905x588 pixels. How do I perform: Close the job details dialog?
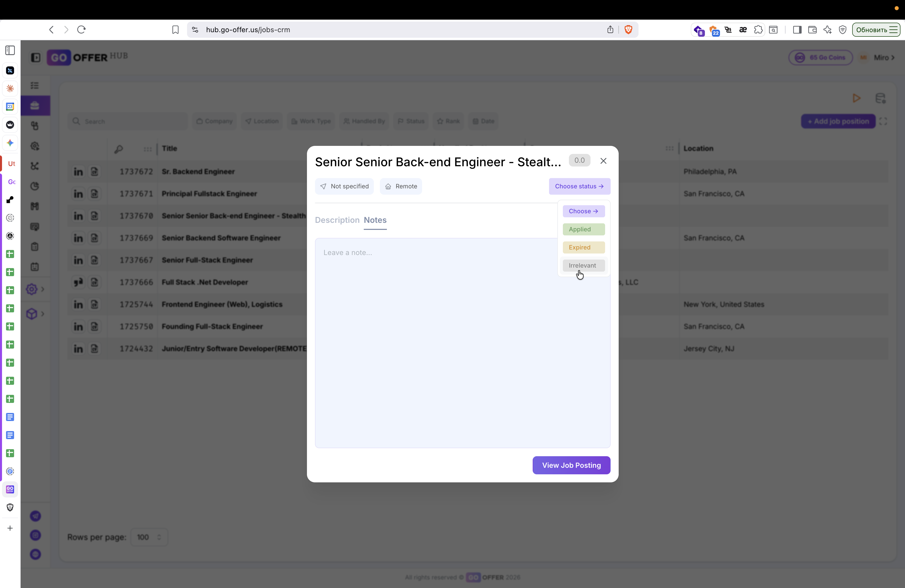603,161
